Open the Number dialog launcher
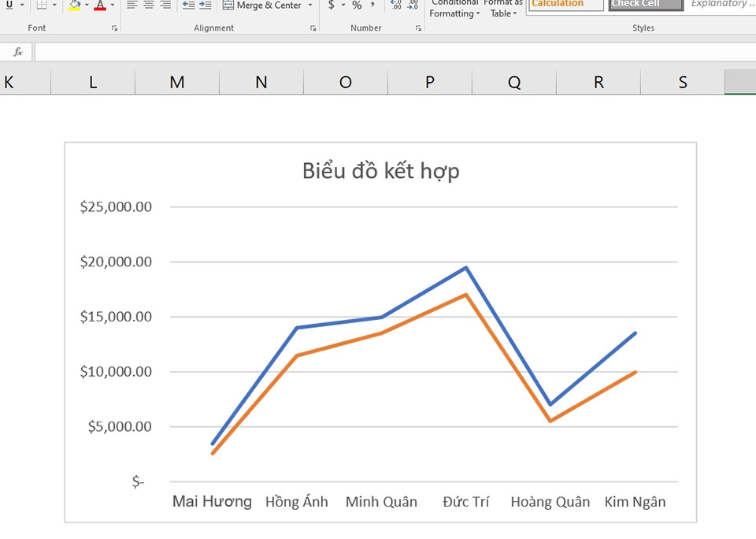The height and width of the screenshot is (539, 756). pos(418,28)
